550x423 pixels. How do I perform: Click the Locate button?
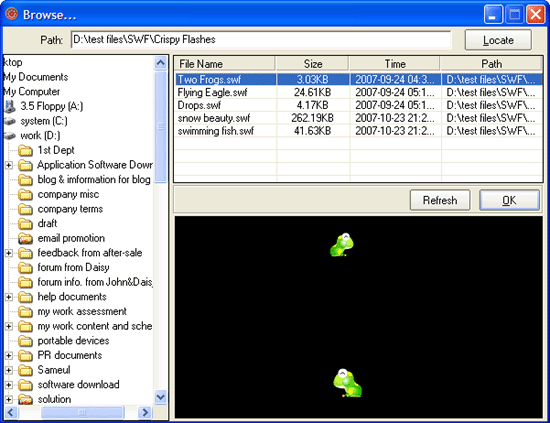[498, 40]
